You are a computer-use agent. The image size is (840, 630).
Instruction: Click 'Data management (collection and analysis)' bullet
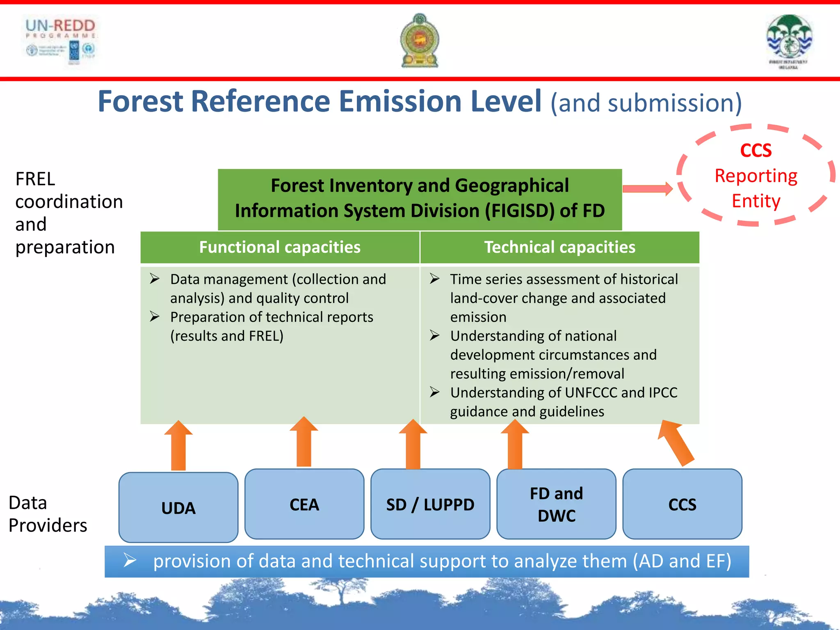coord(269,288)
